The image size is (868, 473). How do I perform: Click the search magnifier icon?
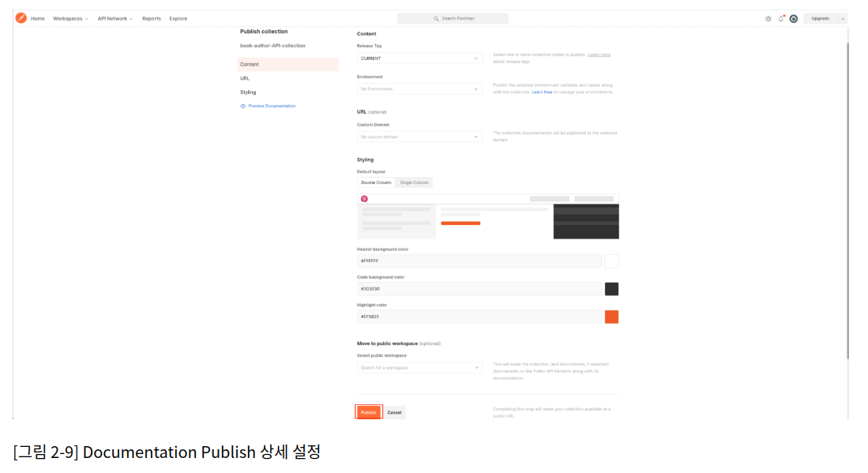click(436, 19)
